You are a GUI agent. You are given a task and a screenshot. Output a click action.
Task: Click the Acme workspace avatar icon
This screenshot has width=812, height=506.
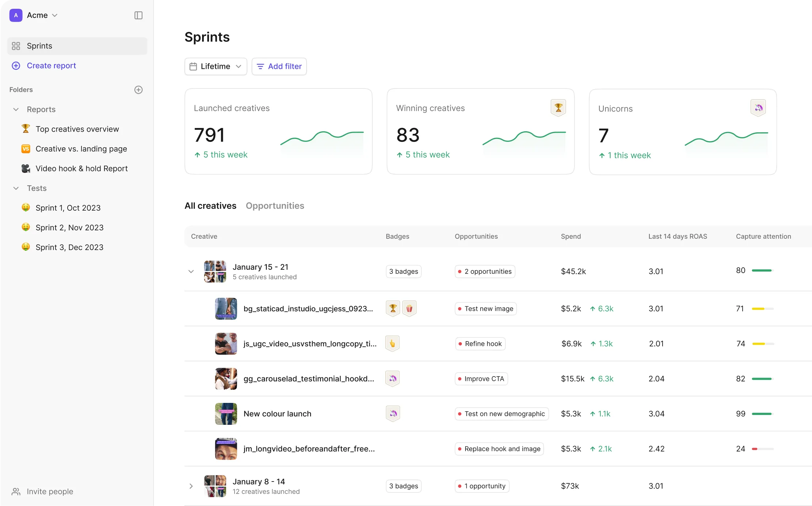[16, 15]
